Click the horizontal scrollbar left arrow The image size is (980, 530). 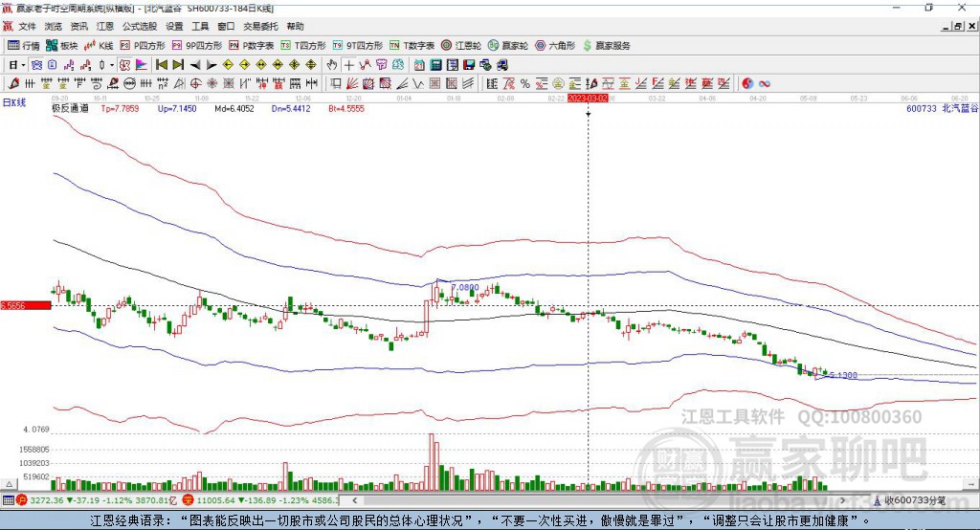[354, 500]
